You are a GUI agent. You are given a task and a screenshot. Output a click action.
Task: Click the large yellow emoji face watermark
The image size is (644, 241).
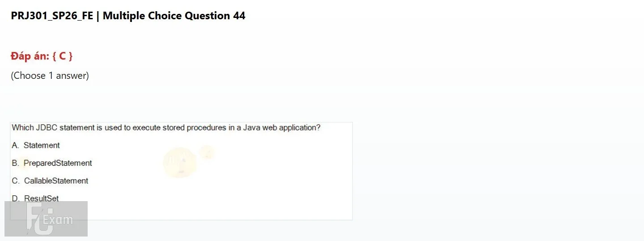click(179, 162)
